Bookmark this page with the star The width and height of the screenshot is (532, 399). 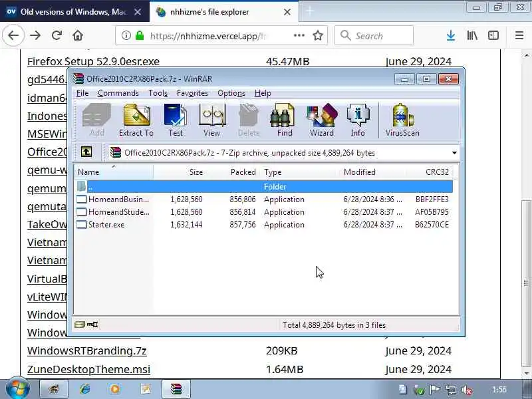click(318, 35)
